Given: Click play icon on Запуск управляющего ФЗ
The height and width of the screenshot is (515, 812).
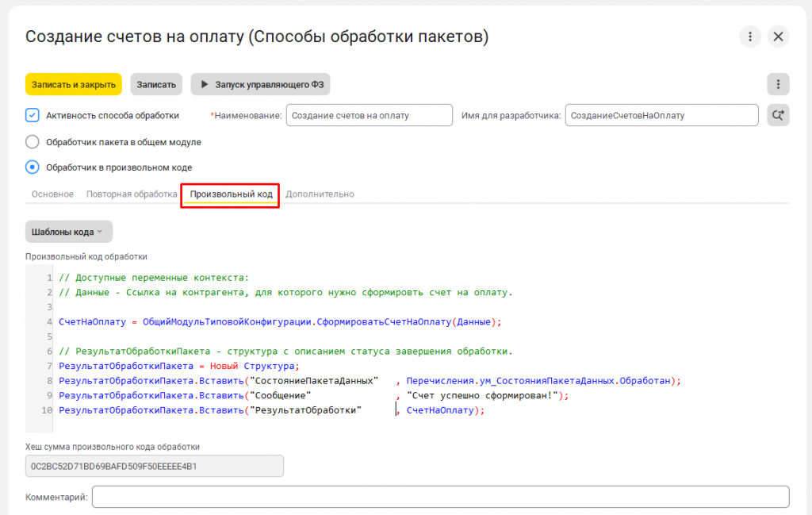Looking at the screenshot, I should tap(204, 84).
